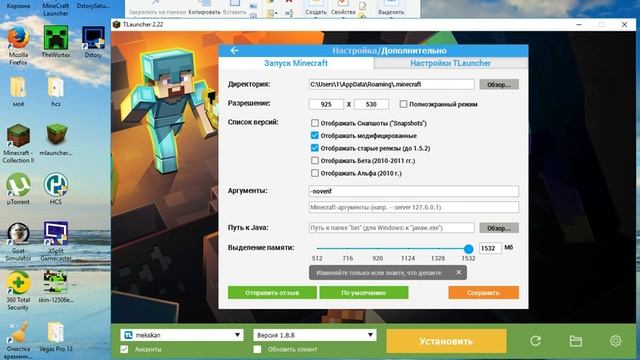Save settings with the orange button

[484, 293]
